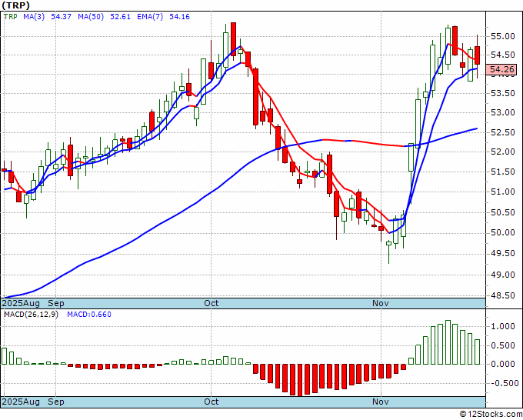
Task: Select Oct on the MACD panel date axis
Action: click(x=212, y=402)
